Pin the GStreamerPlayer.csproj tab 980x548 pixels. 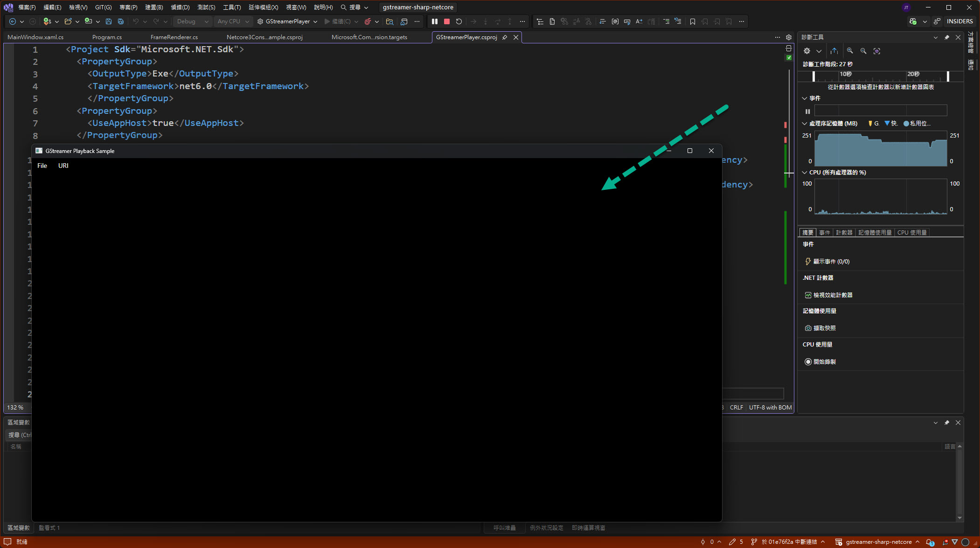(505, 37)
